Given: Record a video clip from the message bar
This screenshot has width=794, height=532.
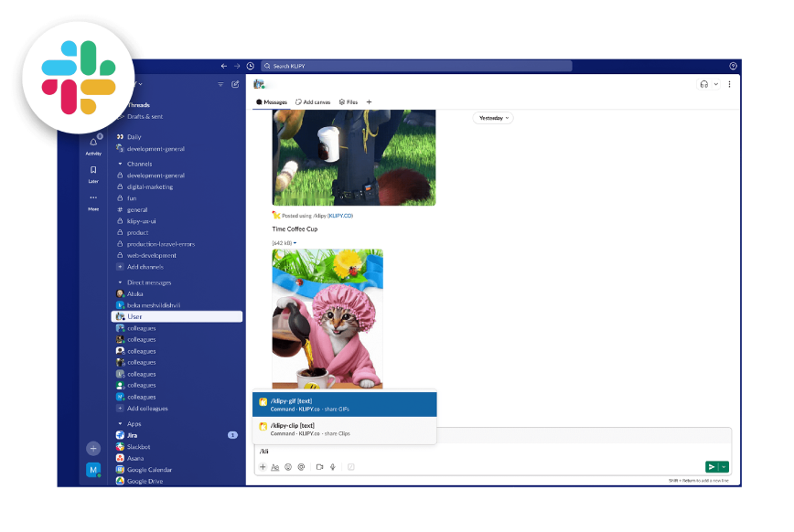Looking at the screenshot, I should point(318,466).
